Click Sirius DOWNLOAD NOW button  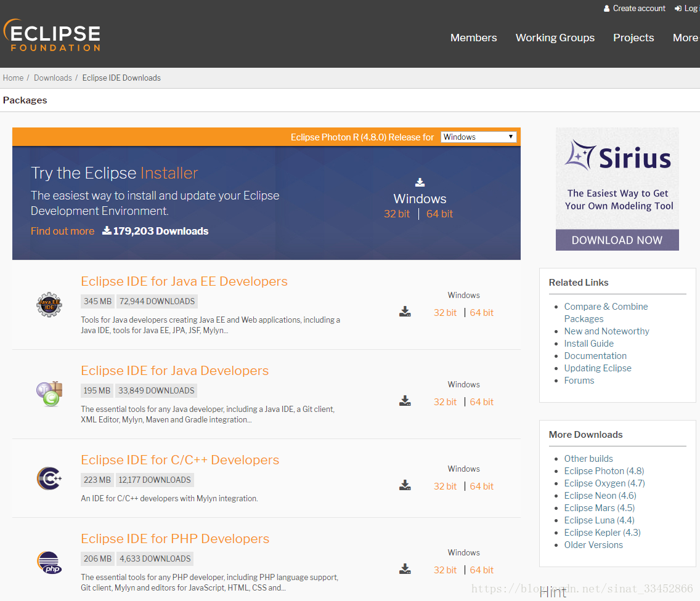click(617, 240)
